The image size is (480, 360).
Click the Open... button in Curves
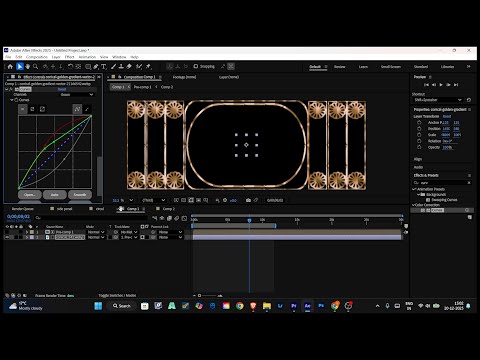coord(30,194)
